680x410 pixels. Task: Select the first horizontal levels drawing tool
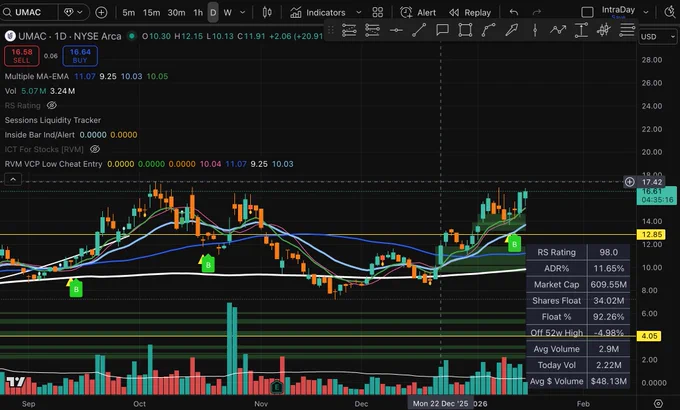click(x=349, y=30)
